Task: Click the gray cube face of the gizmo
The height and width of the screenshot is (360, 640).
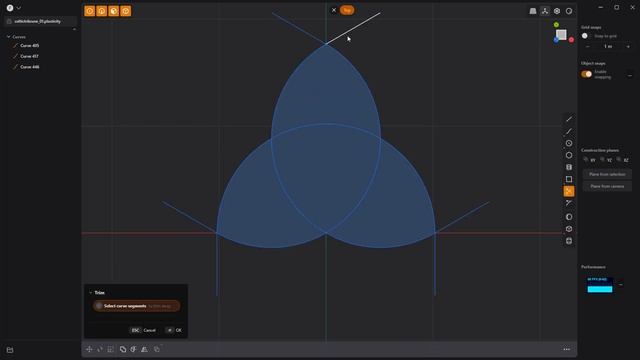Action: 562,35
